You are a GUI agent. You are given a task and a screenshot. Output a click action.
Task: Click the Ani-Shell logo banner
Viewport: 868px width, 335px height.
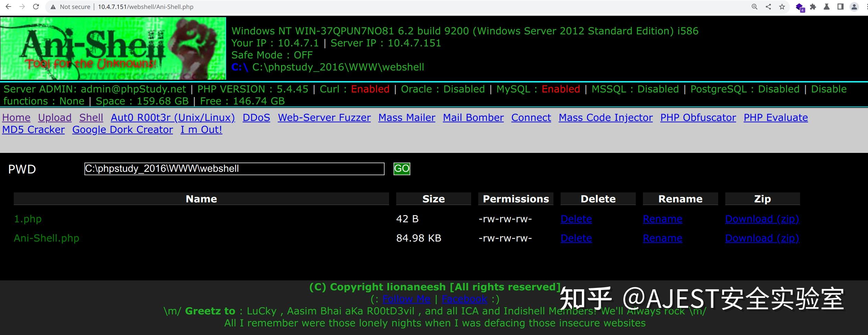(113, 48)
